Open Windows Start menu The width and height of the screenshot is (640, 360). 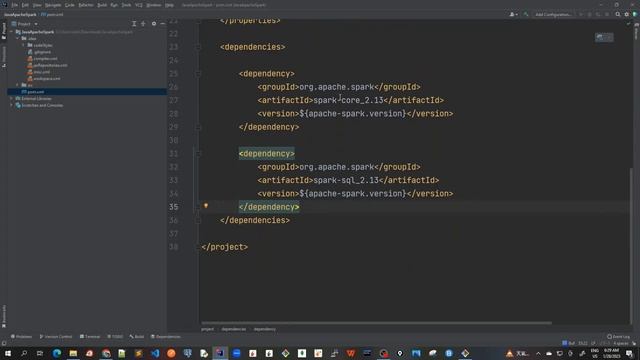(8, 353)
